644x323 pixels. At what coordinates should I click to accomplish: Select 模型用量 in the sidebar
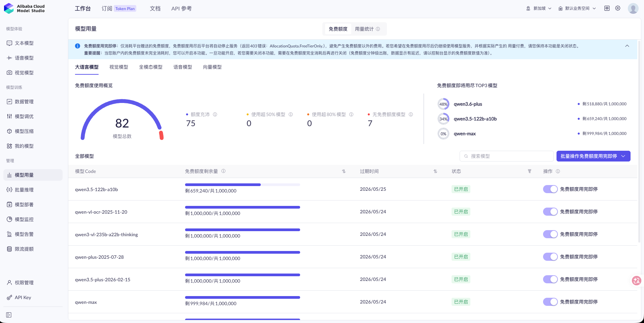(33, 175)
